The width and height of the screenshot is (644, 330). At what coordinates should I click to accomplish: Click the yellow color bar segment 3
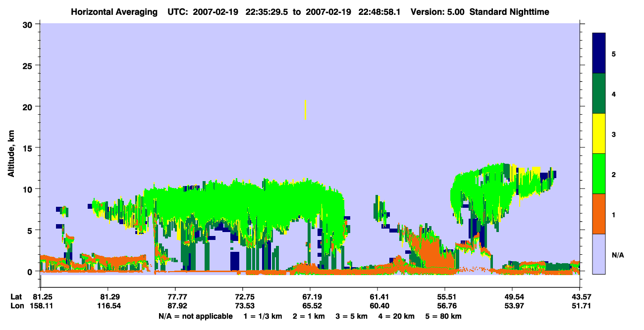599,134
